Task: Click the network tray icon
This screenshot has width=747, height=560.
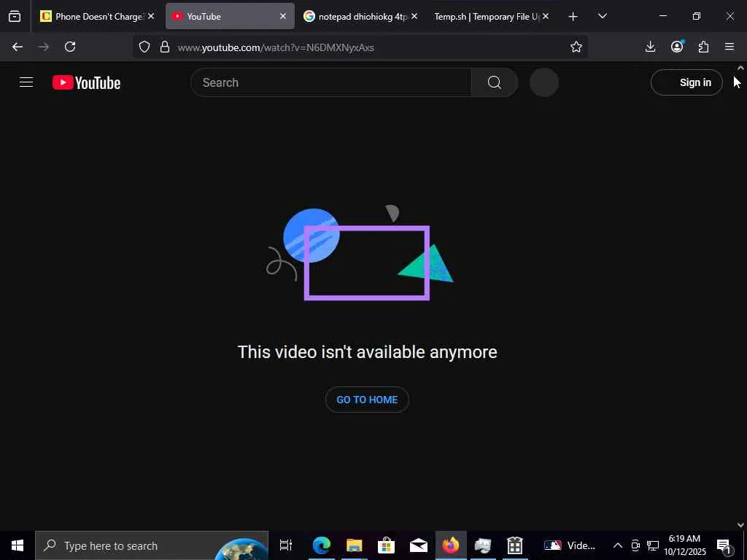Action: coord(653,545)
